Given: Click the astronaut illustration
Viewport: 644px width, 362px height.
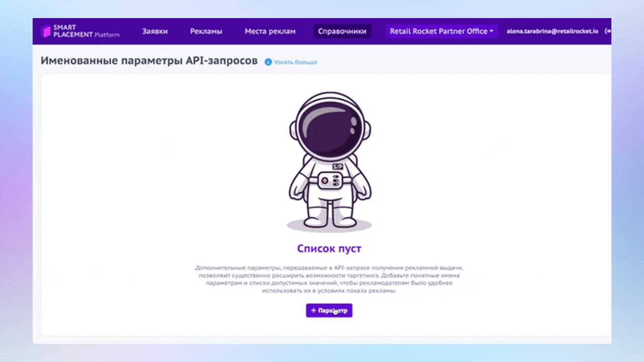Looking at the screenshot, I should click(329, 161).
